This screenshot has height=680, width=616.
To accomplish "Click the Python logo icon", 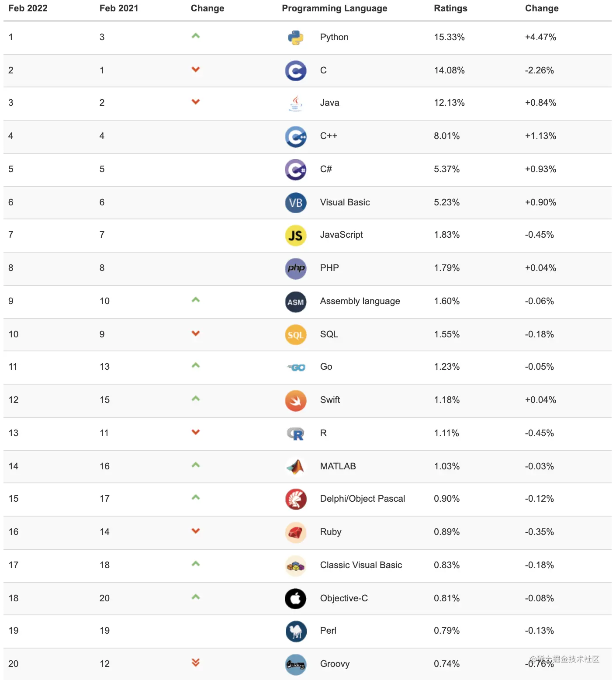I will click(x=296, y=38).
